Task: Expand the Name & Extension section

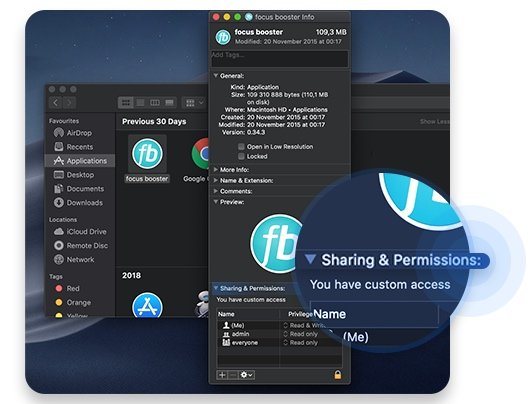Action: tap(216, 181)
